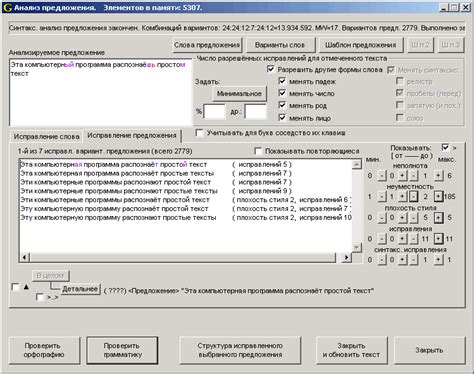
Task: Increase the maximum плохость стиля value
Action: pyautogui.click(x=439, y=218)
